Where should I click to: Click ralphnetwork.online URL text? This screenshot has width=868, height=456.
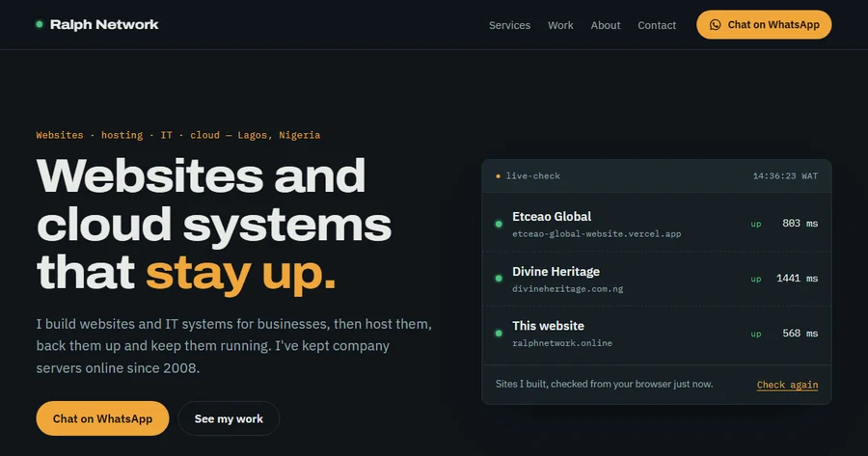[562, 343]
